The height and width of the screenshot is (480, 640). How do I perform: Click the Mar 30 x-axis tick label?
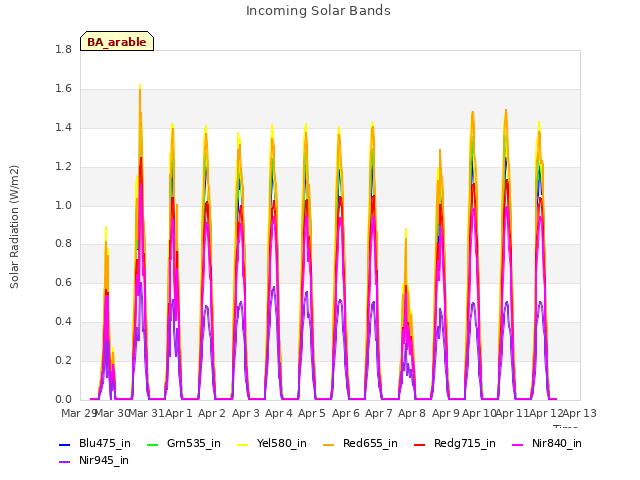[113, 413]
